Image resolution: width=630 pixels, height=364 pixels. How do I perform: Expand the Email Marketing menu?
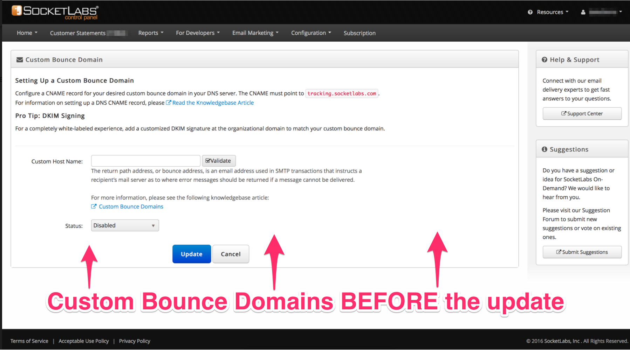tap(255, 33)
